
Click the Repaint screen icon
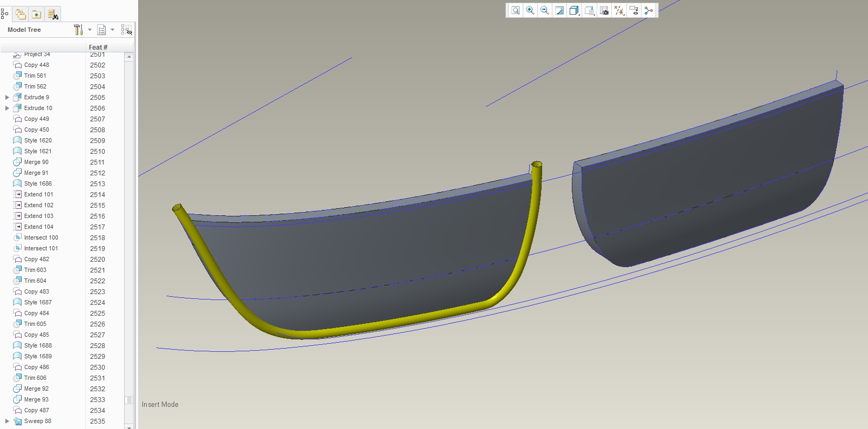point(559,10)
